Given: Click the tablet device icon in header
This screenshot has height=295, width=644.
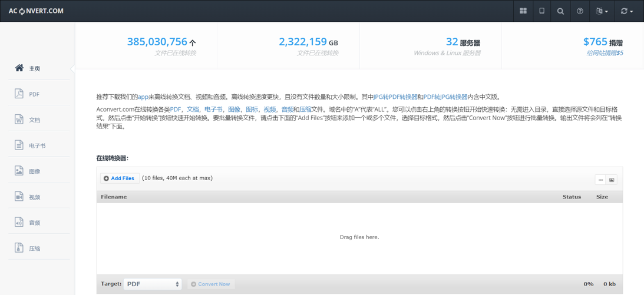Looking at the screenshot, I should (541, 11).
